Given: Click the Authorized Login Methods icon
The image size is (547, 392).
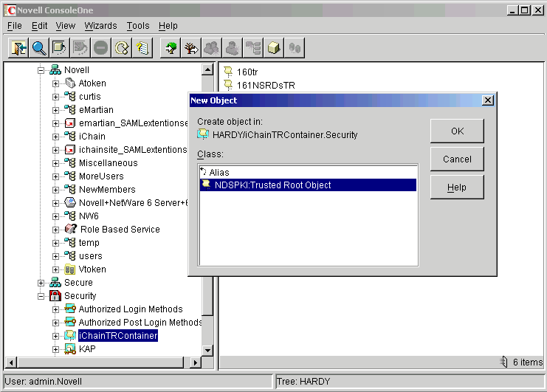Looking at the screenshot, I should [70, 309].
